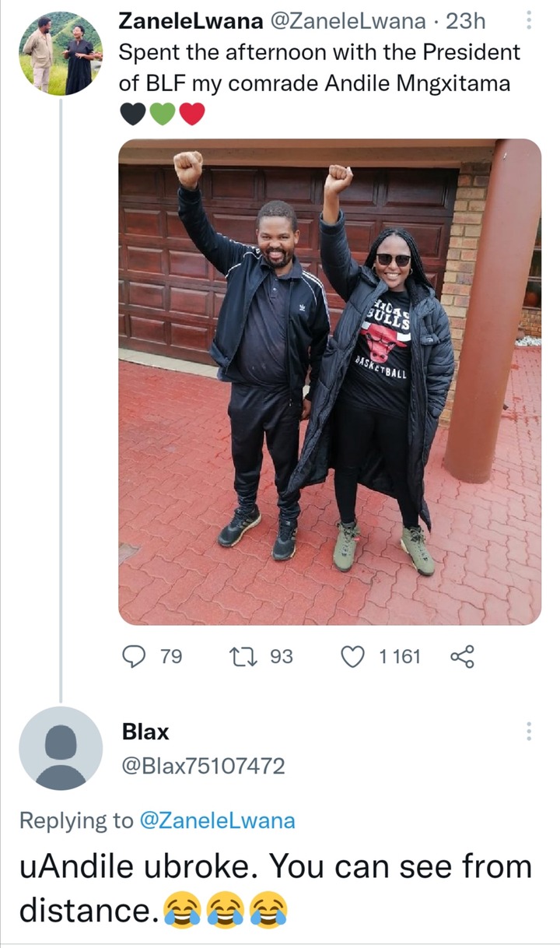Like the tweet with the heart icon
This screenshot has height=948, width=560.
pos(354,657)
